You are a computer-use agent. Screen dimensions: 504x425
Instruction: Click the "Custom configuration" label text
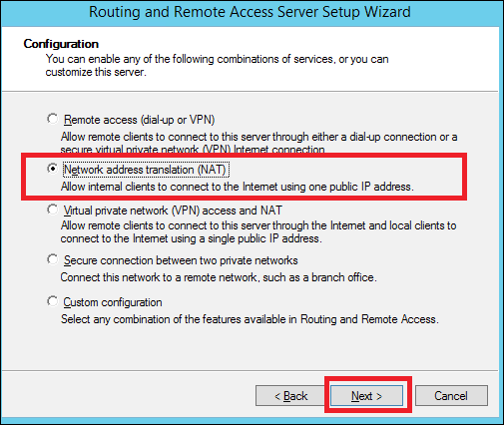click(x=113, y=302)
